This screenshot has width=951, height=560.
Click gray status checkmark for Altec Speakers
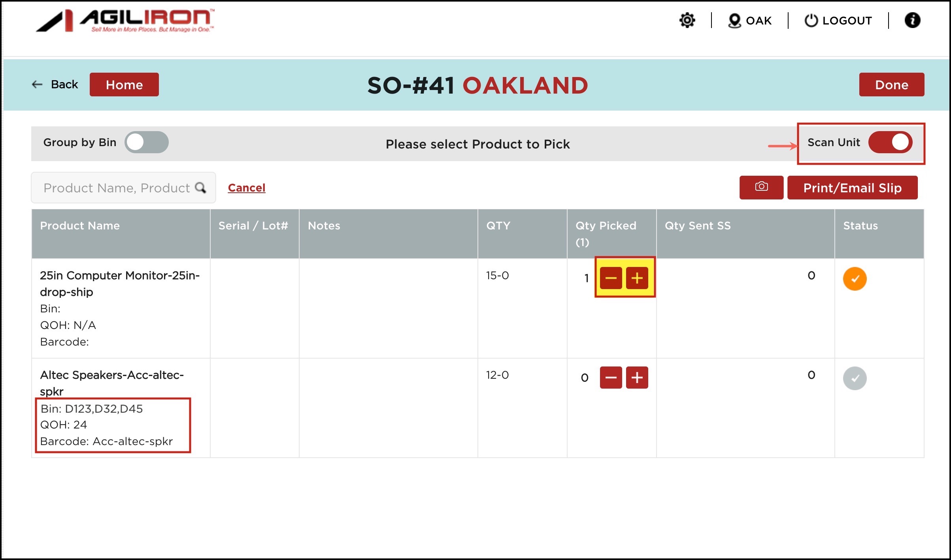click(x=854, y=378)
